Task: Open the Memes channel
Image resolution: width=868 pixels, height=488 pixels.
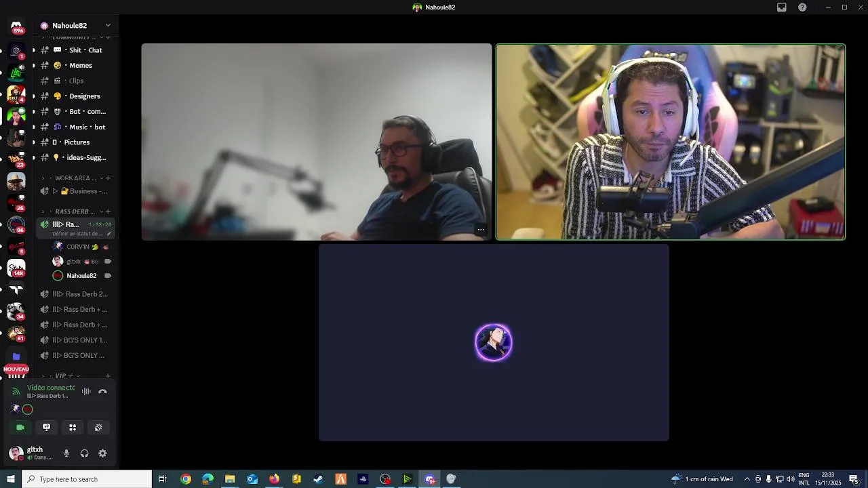Action: 76,65
